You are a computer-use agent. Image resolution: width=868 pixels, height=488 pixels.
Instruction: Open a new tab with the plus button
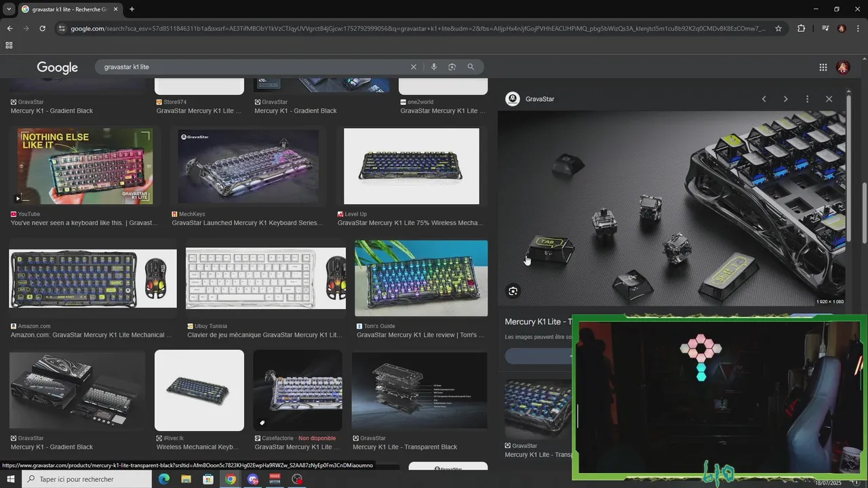(x=132, y=9)
